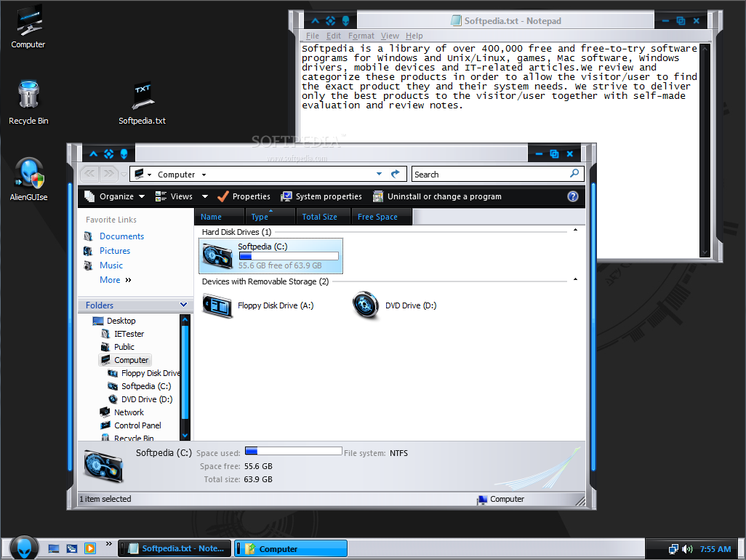Open address bar root dropdown arrow
Viewport: 746px width, 560px height.
(x=149, y=175)
